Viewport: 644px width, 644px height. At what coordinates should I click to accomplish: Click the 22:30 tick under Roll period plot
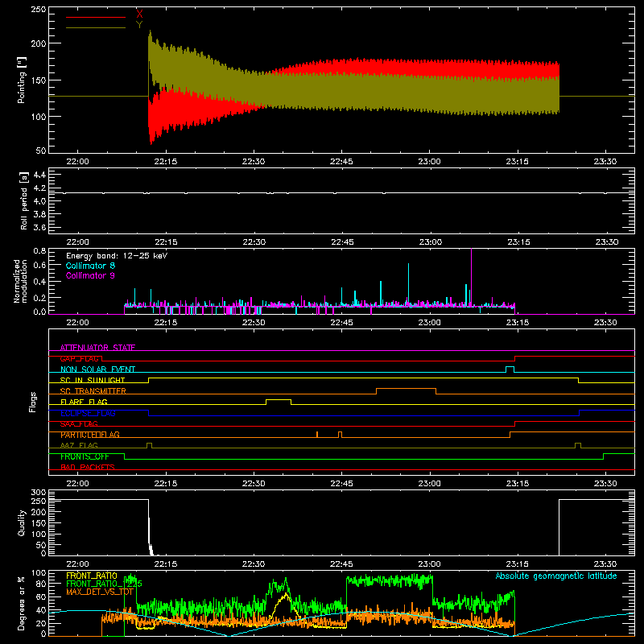tap(254, 242)
